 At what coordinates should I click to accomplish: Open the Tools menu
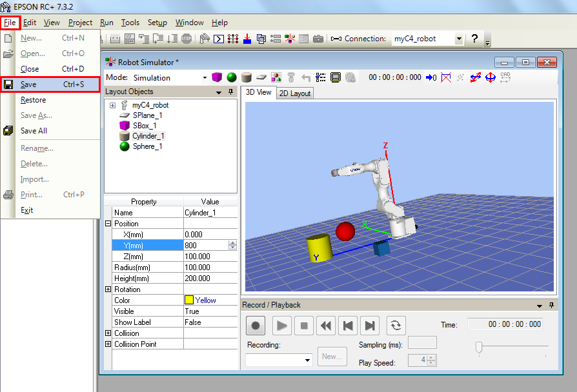click(x=130, y=22)
